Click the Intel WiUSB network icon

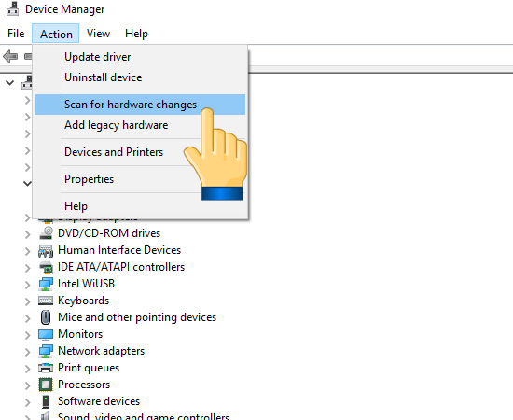coord(46,284)
